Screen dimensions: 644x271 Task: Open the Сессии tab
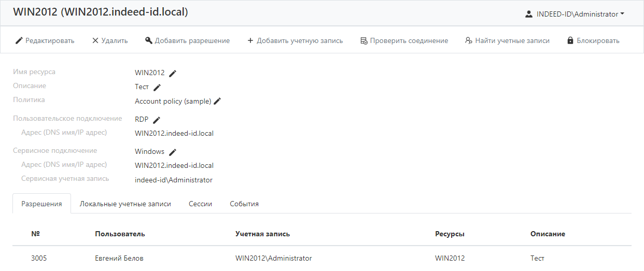point(200,204)
